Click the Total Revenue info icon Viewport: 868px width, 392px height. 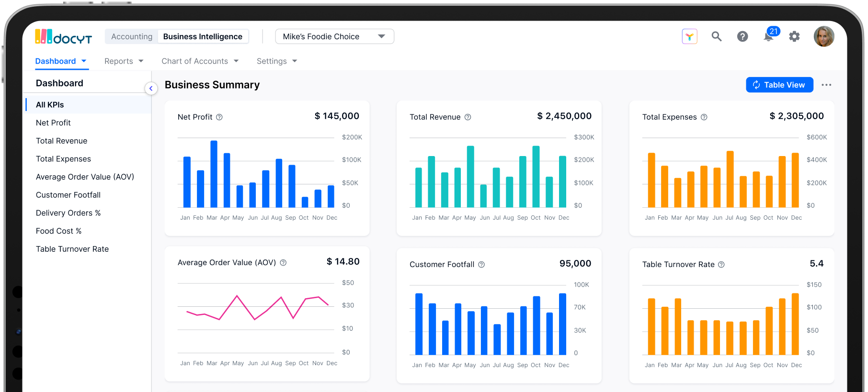[x=468, y=117]
